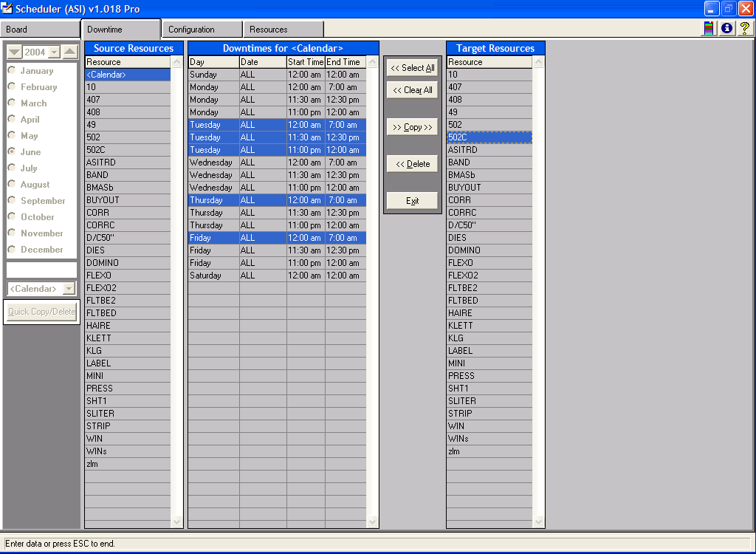Screen dimensions: 756x554
Task: Select ASITRD in Source Resources list
Action: (127, 163)
